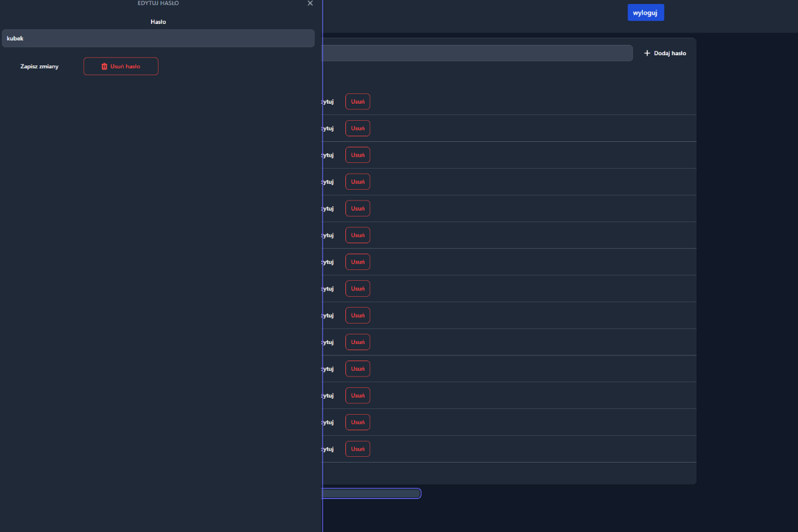This screenshot has width=798, height=532.
Task: Click Usuń in the ninth list row
Action: pos(357,316)
